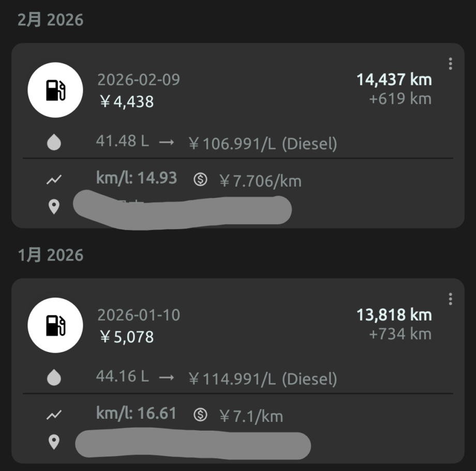The width and height of the screenshot is (476, 471).
Task: Click trend chart icon next to km/l 16.61
Action: (54, 415)
